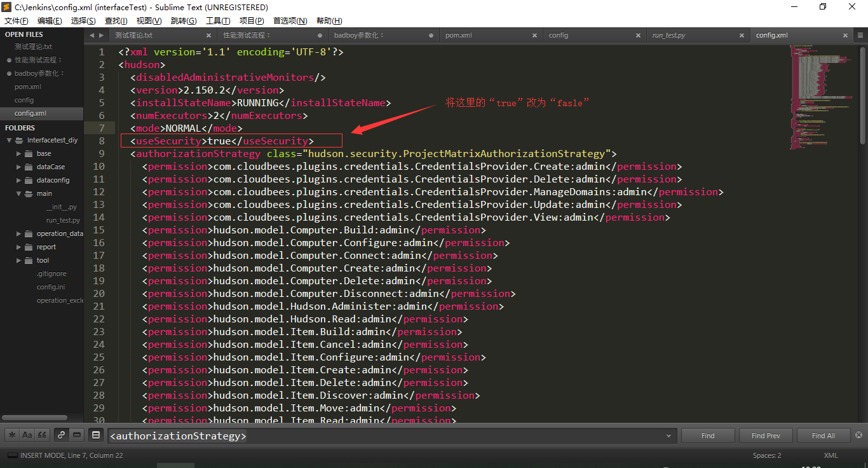Expand the base folder arrow
Screen dimensions: 868x468
tap(19, 153)
